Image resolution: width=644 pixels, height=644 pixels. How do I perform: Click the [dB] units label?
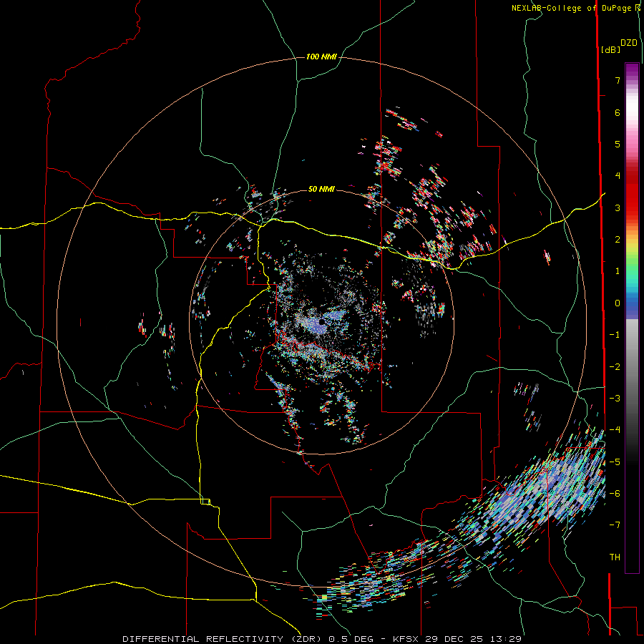click(610, 49)
